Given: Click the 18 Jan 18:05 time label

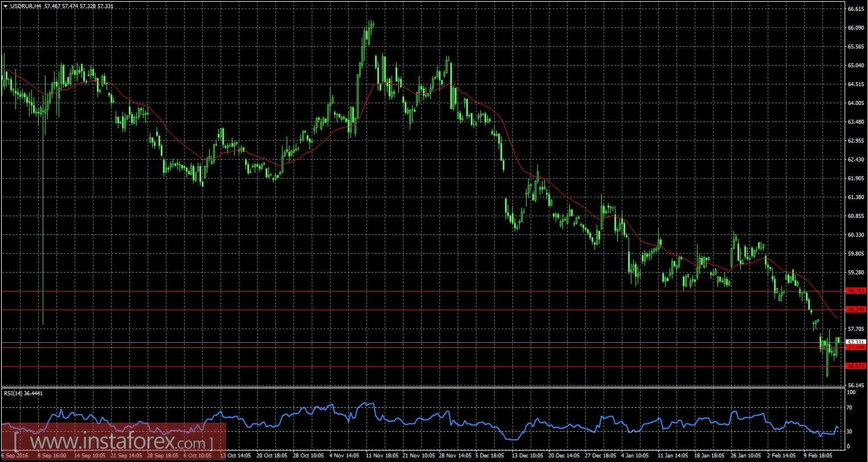Looking at the screenshot, I should [710, 456].
